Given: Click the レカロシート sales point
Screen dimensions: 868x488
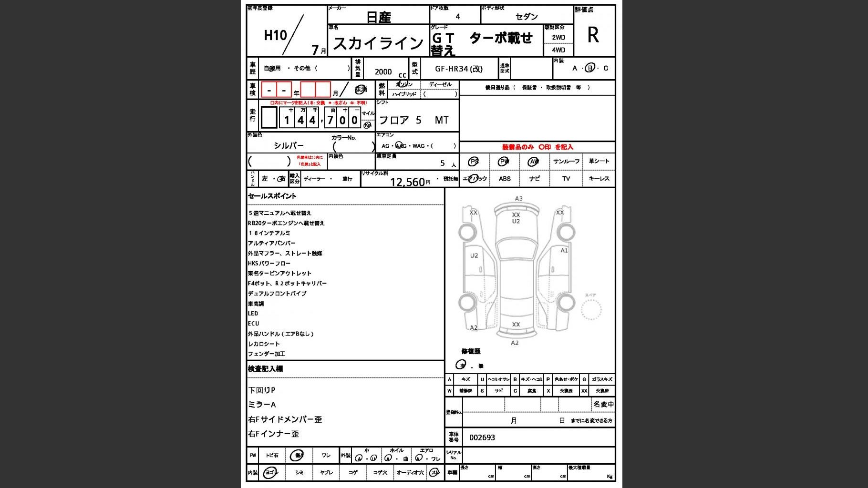Looking at the screenshot, I should coord(264,344).
